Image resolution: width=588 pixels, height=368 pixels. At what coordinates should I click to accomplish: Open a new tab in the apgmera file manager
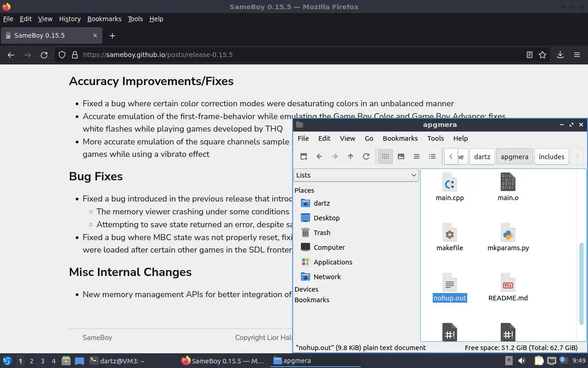coord(304,156)
